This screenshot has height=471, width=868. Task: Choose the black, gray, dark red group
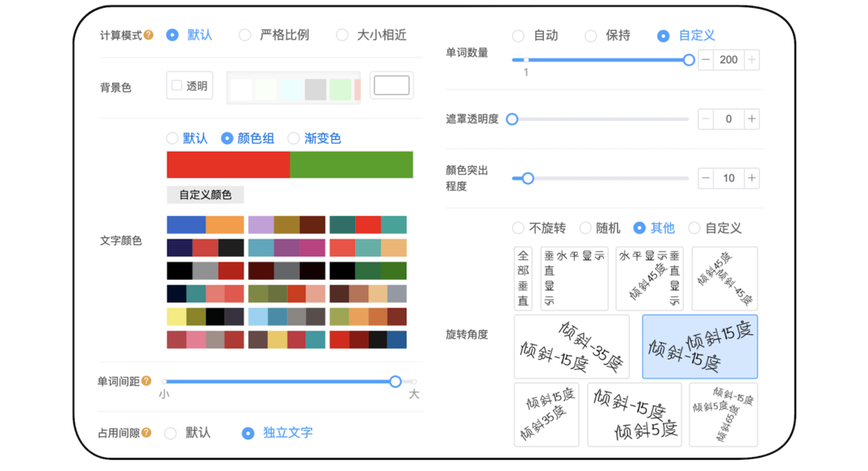pyautogui.click(x=206, y=270)
